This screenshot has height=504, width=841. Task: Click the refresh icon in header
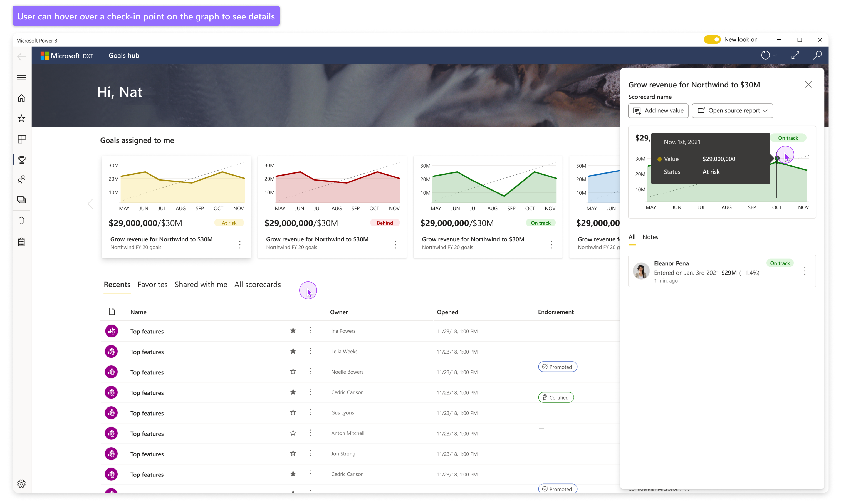pyautogui.click(x=765, y=55)
